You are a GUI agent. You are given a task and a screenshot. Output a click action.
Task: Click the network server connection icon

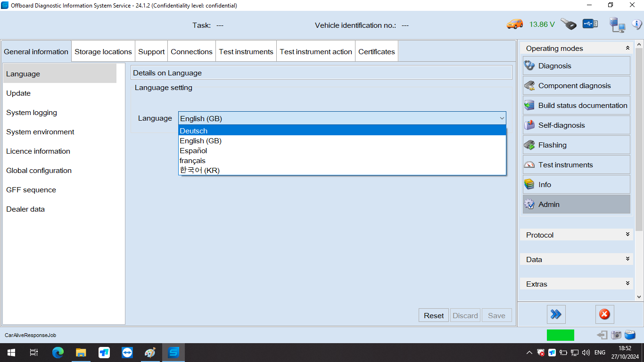(617, 25)
